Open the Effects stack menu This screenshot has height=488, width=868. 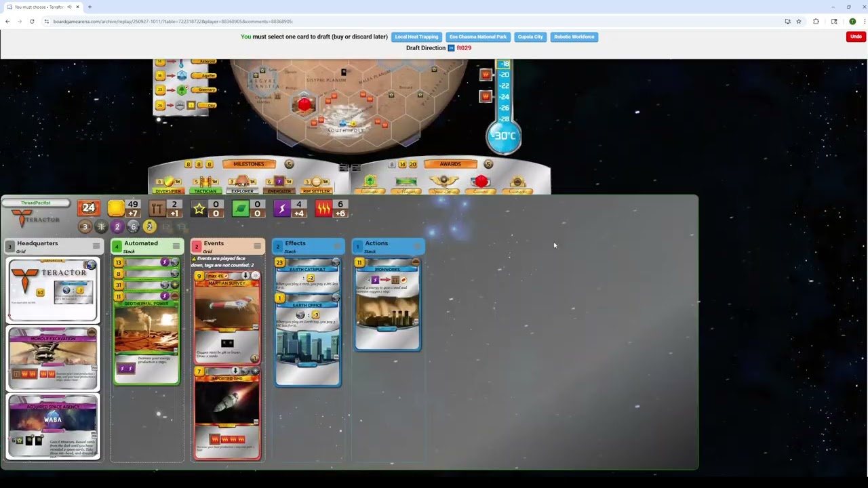tap(337, 245)
